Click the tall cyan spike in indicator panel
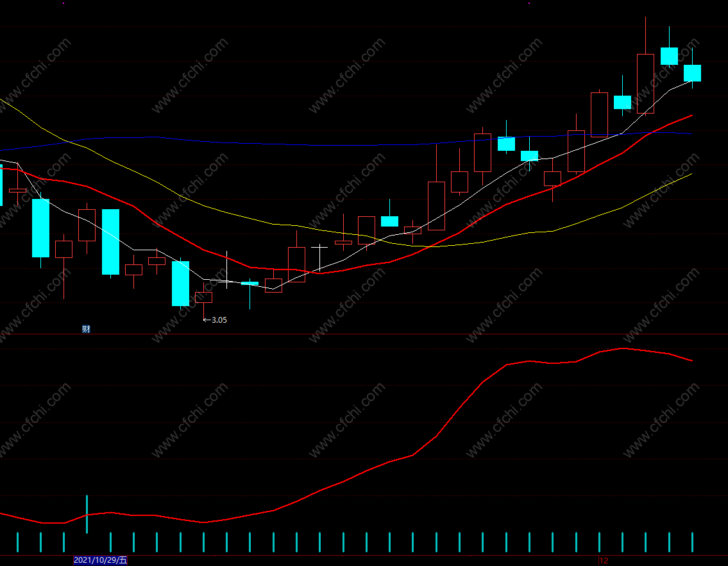 [87, 514]
